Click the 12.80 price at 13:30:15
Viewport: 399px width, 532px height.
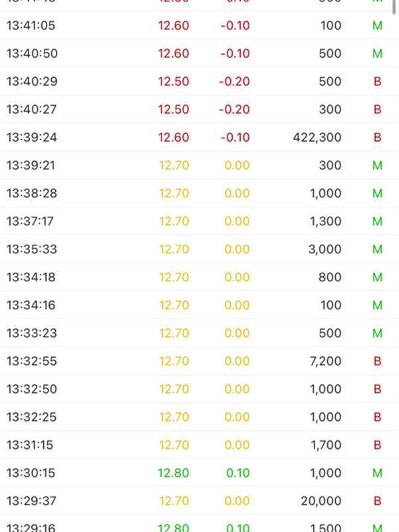(x=174, y=473)
